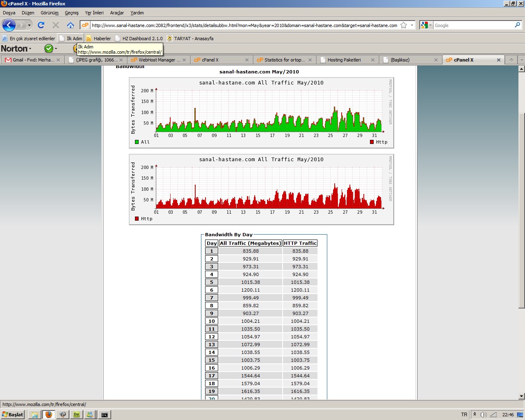This screenshot has height=420, width=525.
Task: Click the search magnifier icon
Action: 517,25
